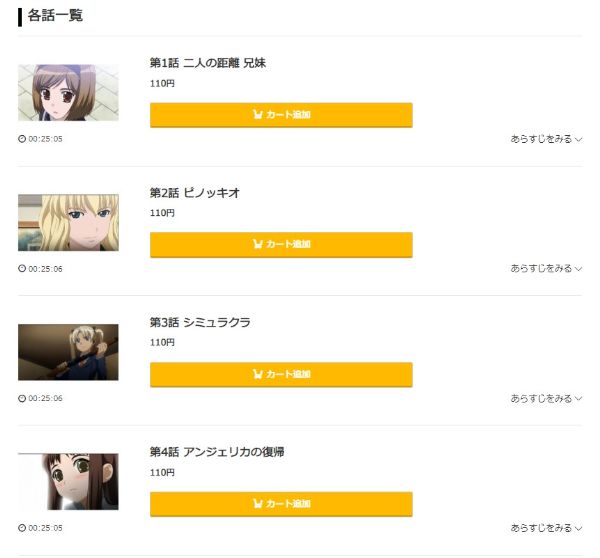Click the cart icon on episode 2's button
This screenshot has width=600, height=558.
pos(258,244)
